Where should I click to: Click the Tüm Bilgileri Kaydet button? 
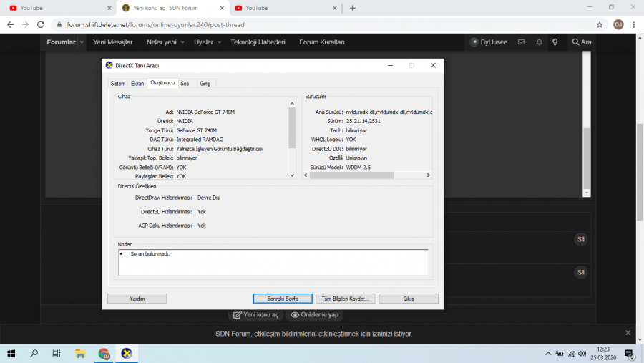pos(346,299)
